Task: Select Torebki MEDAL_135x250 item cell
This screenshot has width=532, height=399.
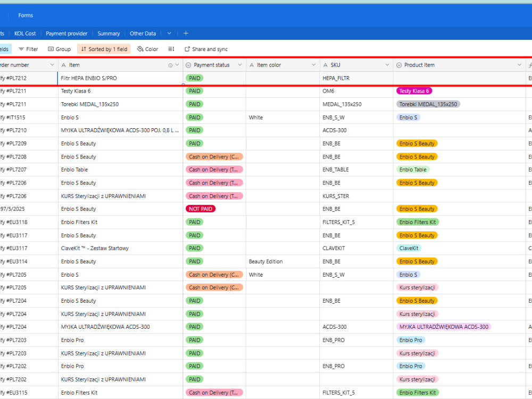Action: point(120,104)
